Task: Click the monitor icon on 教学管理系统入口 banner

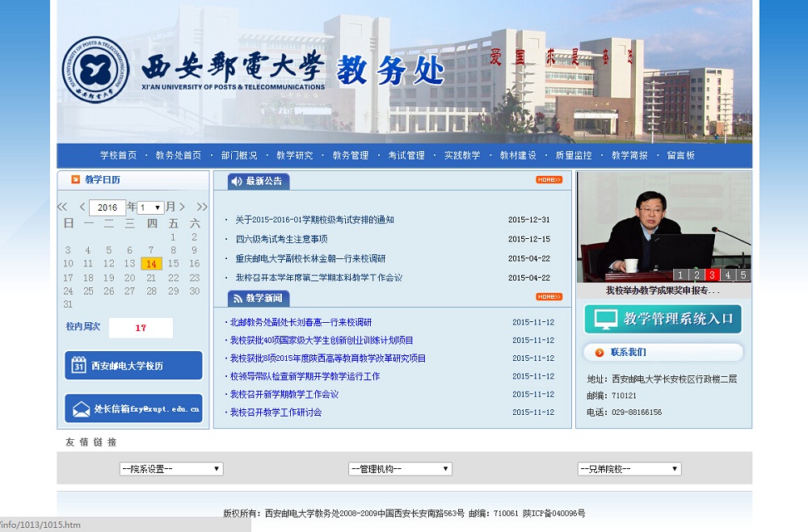Action: pos(605,320)
